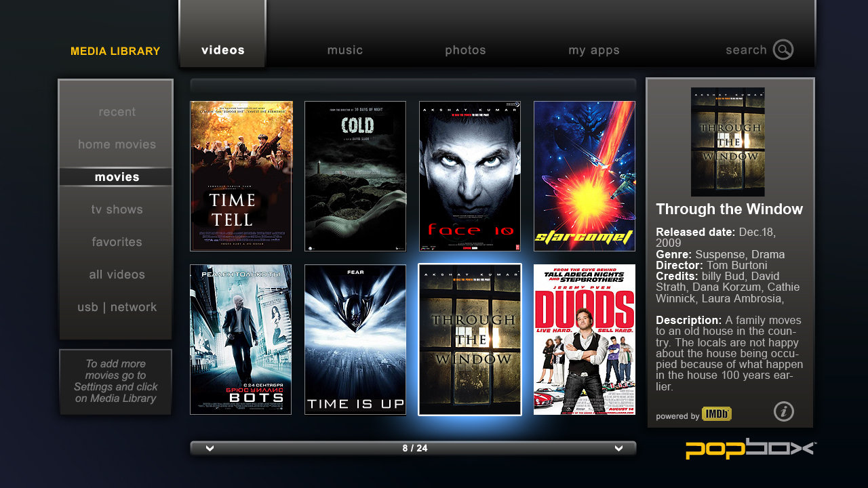Click the right down-chevron to page forward
The height and width of the screenshot is (488, 868).
(618, 447)
